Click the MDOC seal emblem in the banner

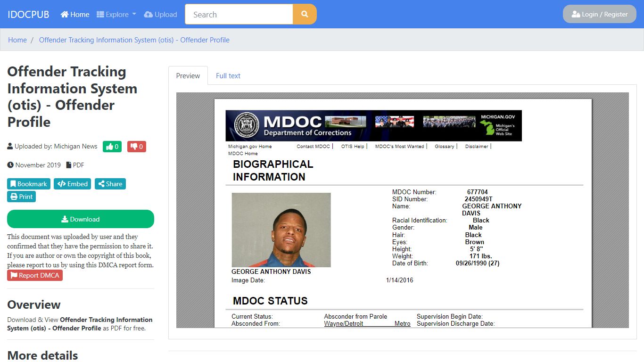pos(246,125)
